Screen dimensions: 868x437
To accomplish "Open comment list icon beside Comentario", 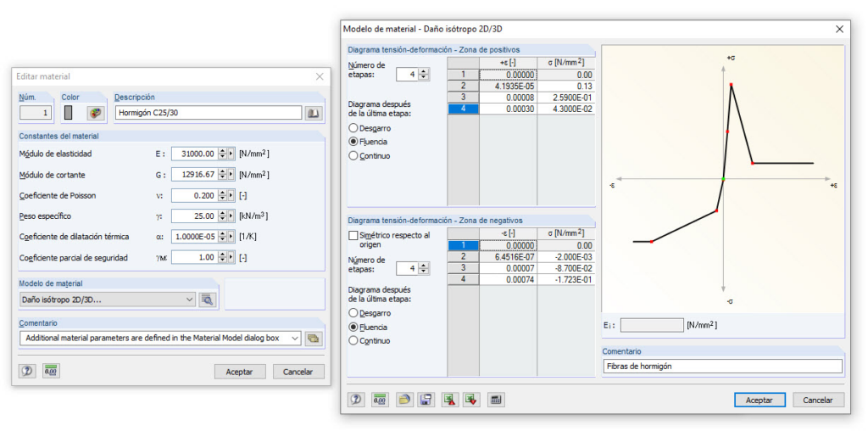I will coord(314,338).
